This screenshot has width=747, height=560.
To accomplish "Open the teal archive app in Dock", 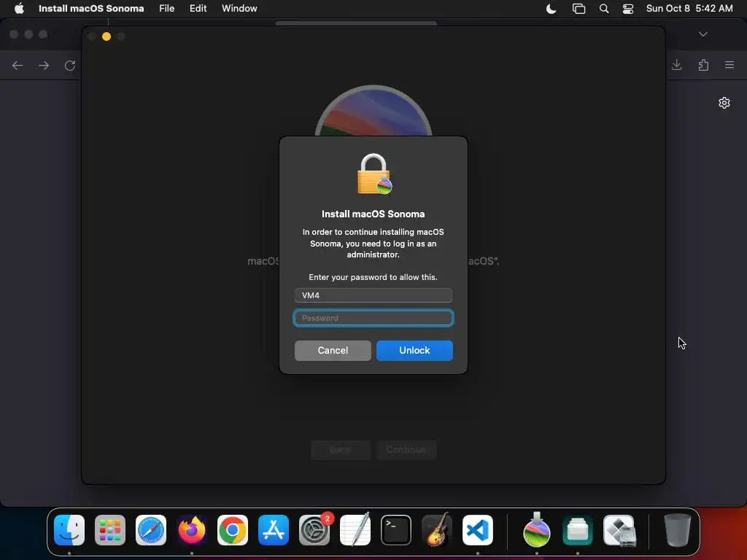I will tap(578, 530).
